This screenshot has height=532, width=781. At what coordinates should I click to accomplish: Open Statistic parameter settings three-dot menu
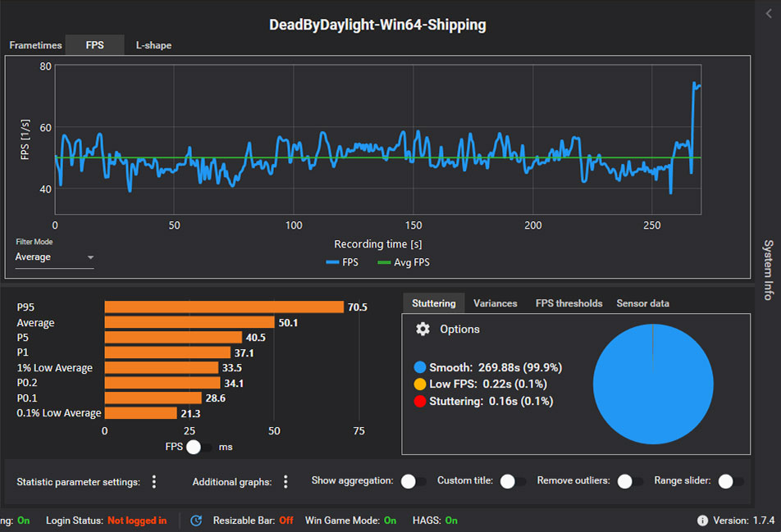pos(153,482)
